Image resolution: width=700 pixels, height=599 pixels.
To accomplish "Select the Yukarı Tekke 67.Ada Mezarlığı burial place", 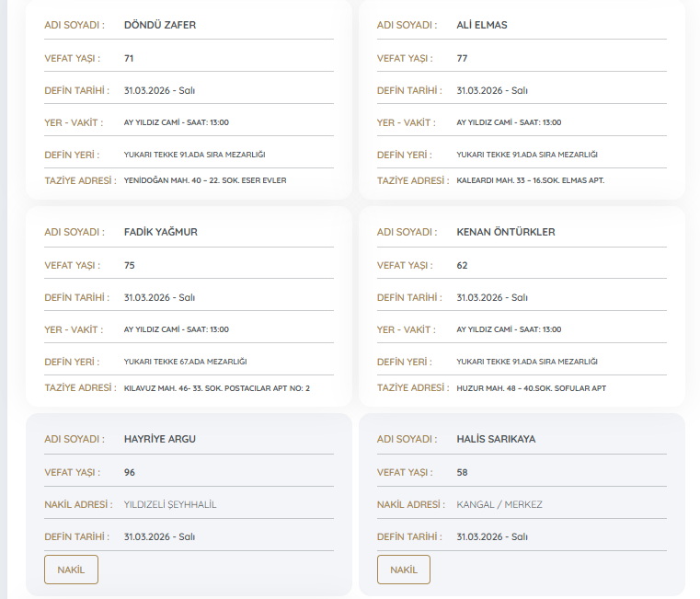I will tap(185, 362).
